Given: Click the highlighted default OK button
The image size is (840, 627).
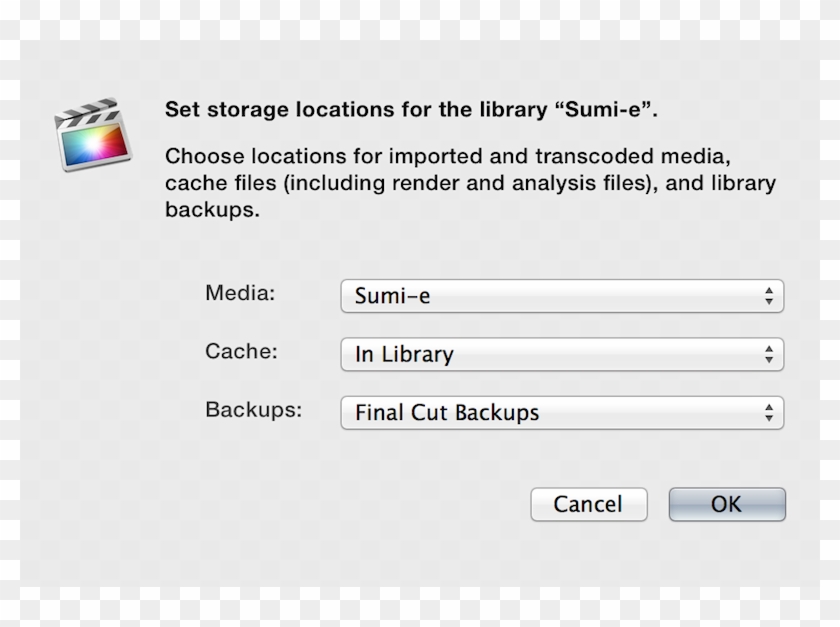Looking at the screenshot, I should (727, 504).
